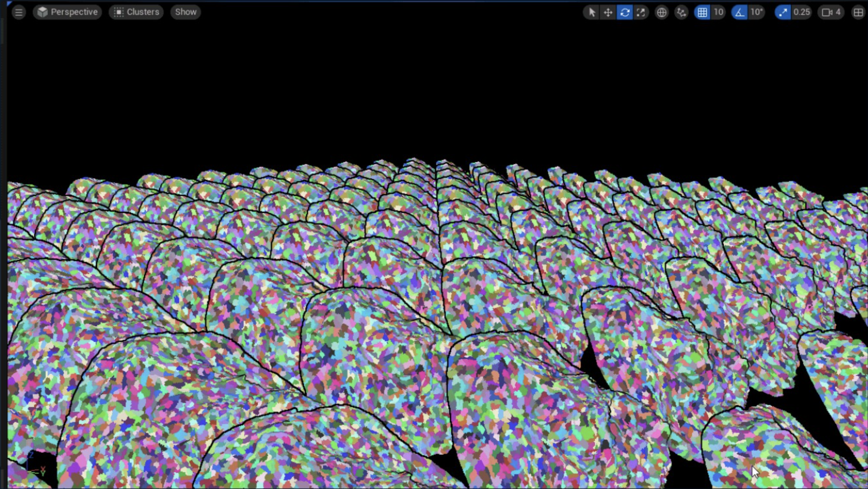Open camera speed setting 4
The width and height of the screenshot is (868, 489).
(x=831, y=12)
